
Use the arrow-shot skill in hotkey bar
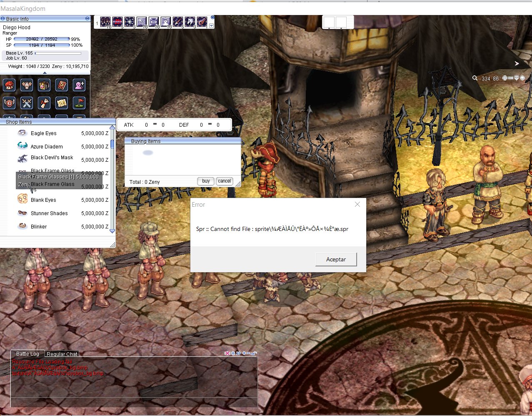pyautogui.click(x=178, y=22)
